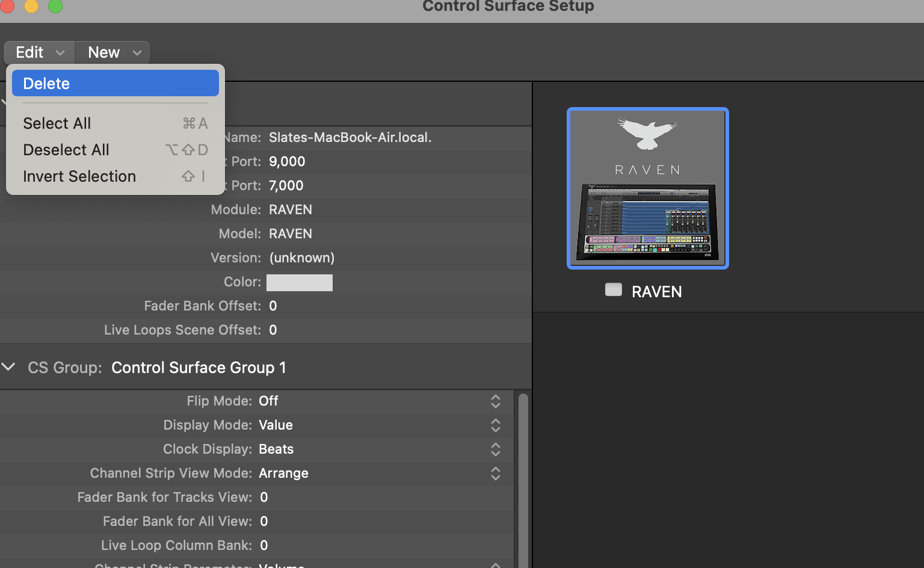This screenshot has width=924, height=568.
Task: Edit Live Loop Column Bank value
Action: [264, 546]
